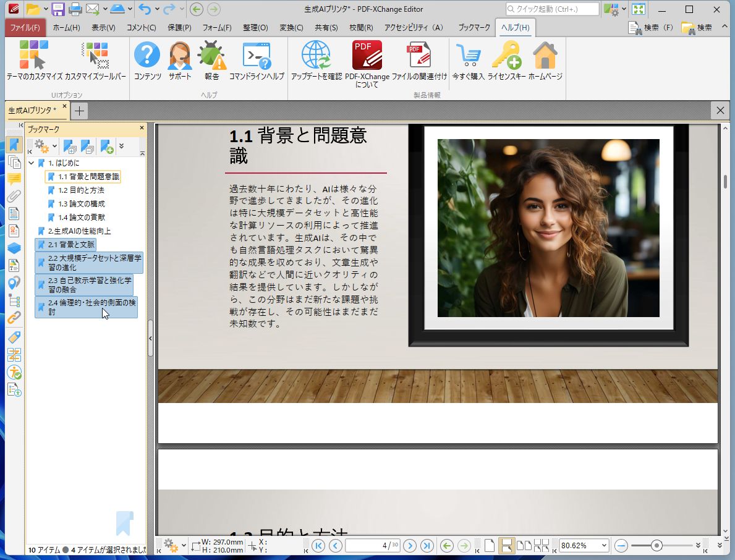Click Collapse all bookmarks icon
Viewport: 735px width, 560px height.
[x=87, y=146]
